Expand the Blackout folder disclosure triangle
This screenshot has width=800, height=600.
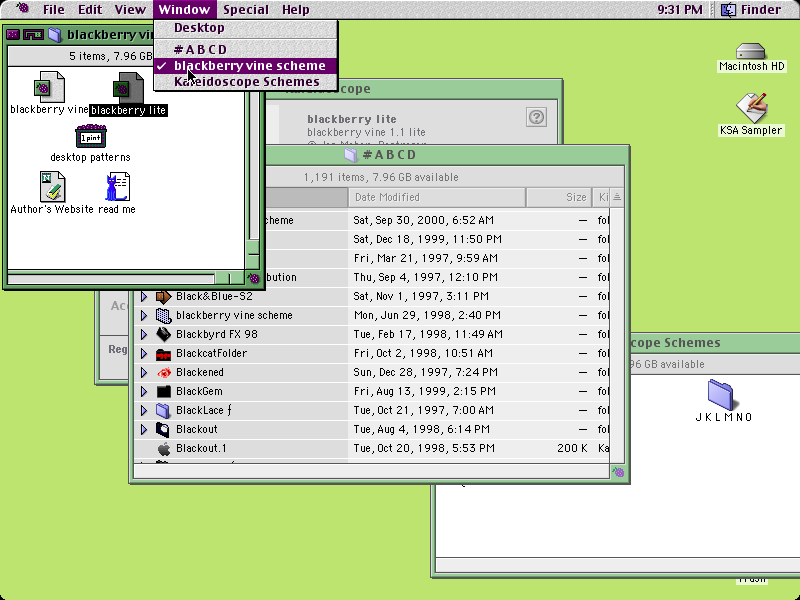click(x=144, y=430)
